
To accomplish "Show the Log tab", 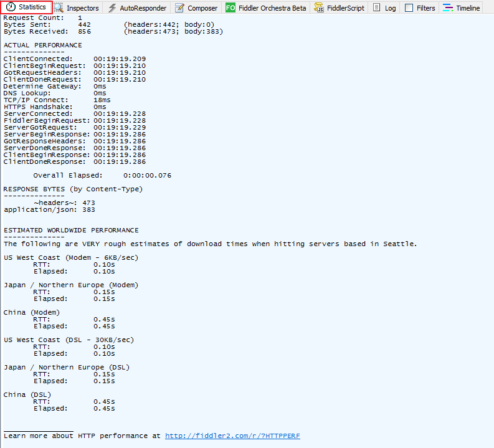I will [x=390, y=8].
